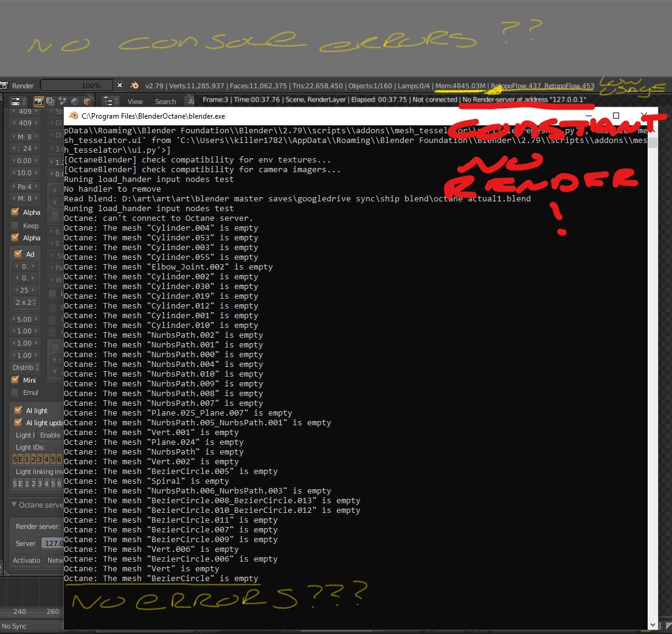Toggle Light IDs button E

21,459
